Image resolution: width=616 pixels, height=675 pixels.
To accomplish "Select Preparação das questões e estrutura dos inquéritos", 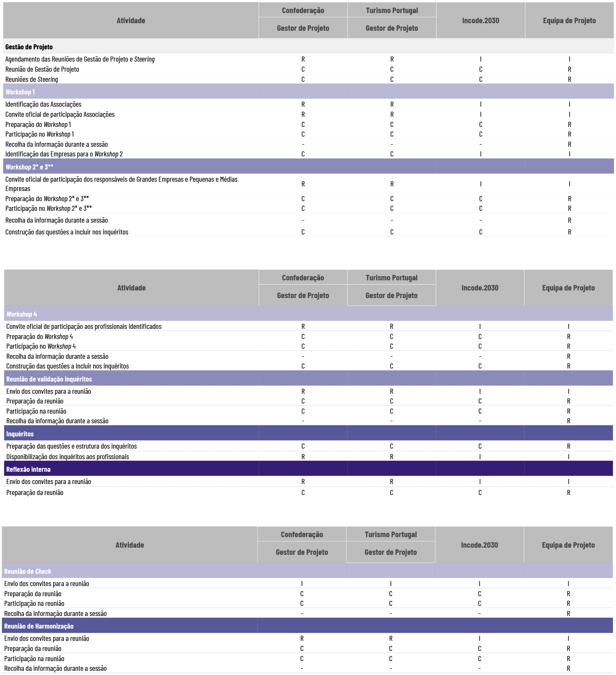I will [x=72, y=446].
